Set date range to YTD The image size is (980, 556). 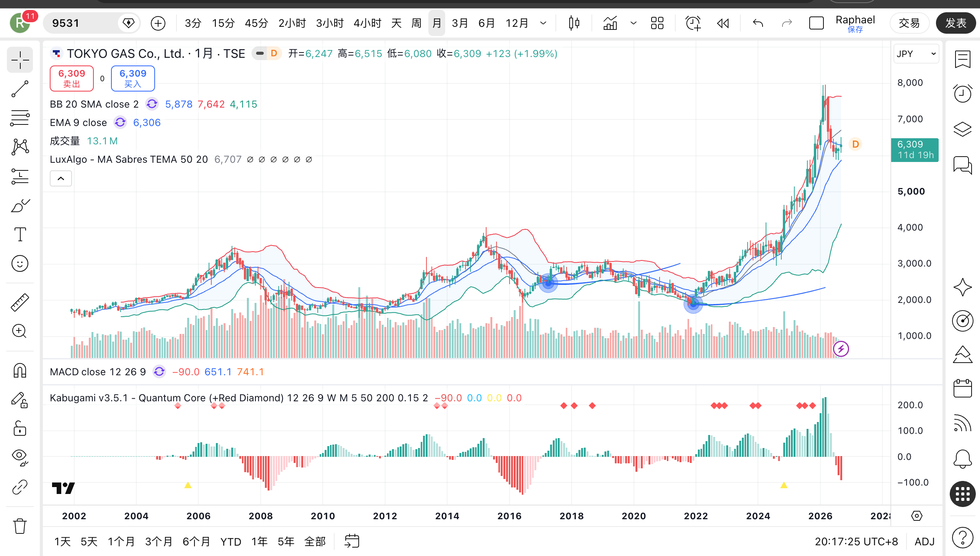point(231,541)
